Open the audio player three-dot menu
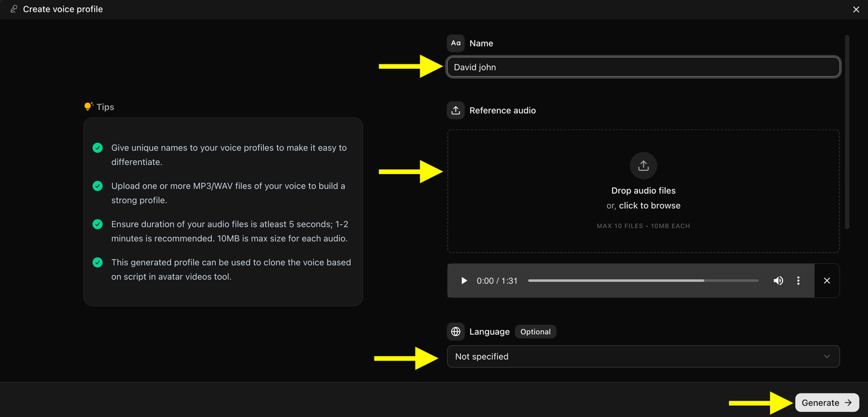 (x=798, y=281)
